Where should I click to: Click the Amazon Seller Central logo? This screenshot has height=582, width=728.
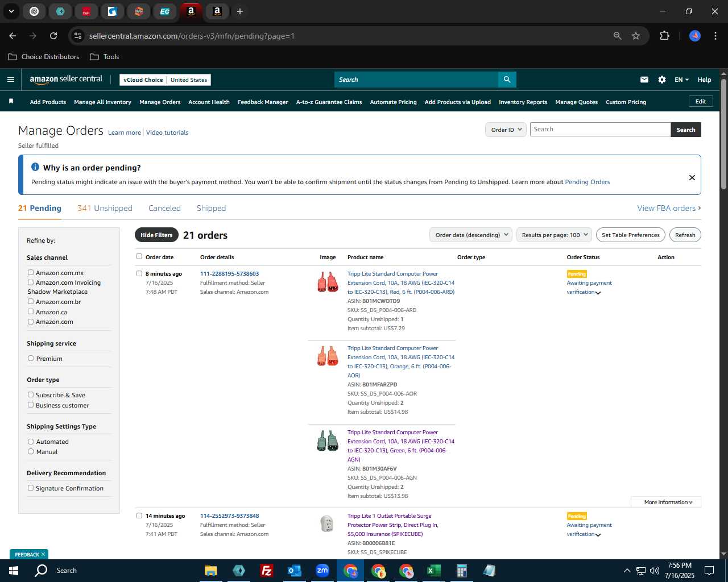(66, 80)
